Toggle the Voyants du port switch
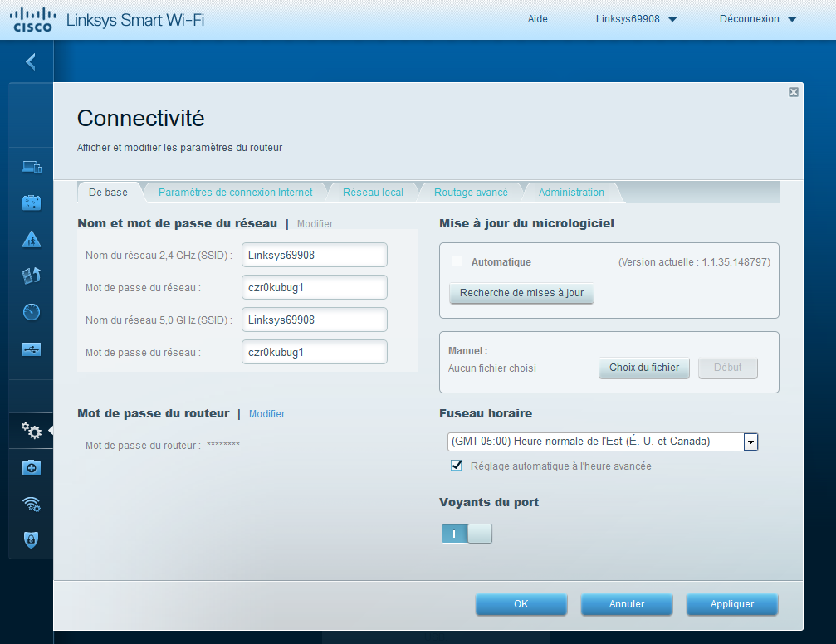This screenshot has width=836, height=644. (467, 534)
